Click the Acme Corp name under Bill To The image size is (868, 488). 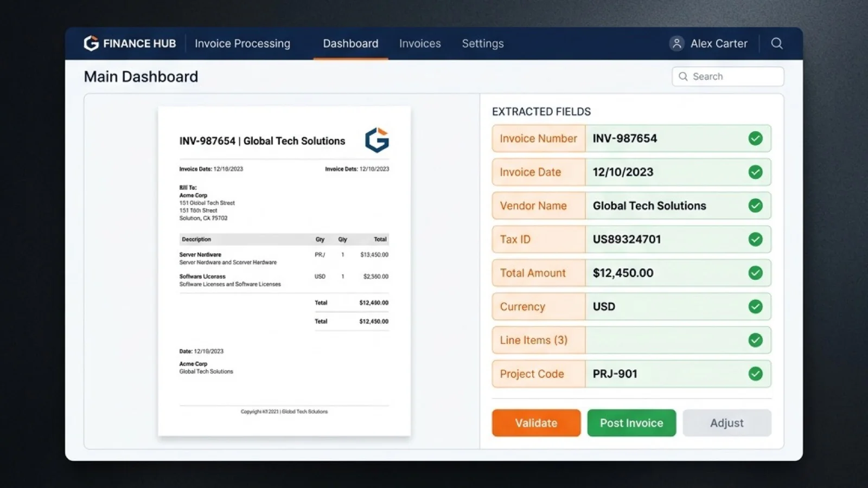(x=193, y=195)
